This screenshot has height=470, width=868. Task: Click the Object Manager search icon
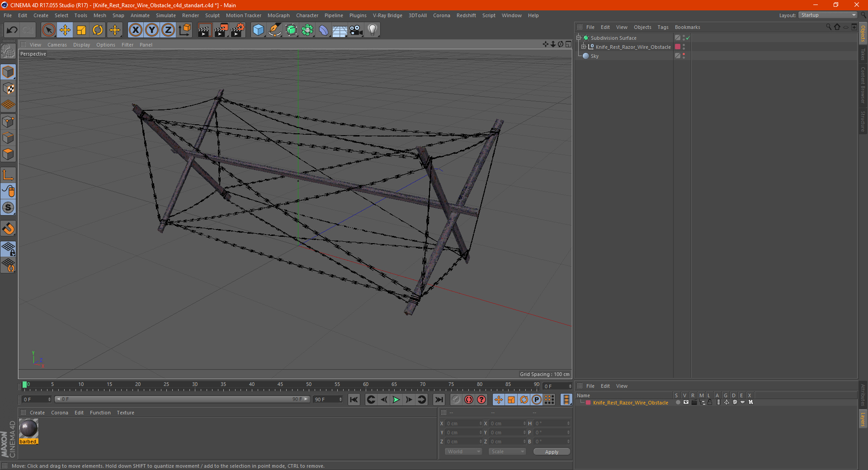click(829, 27)
